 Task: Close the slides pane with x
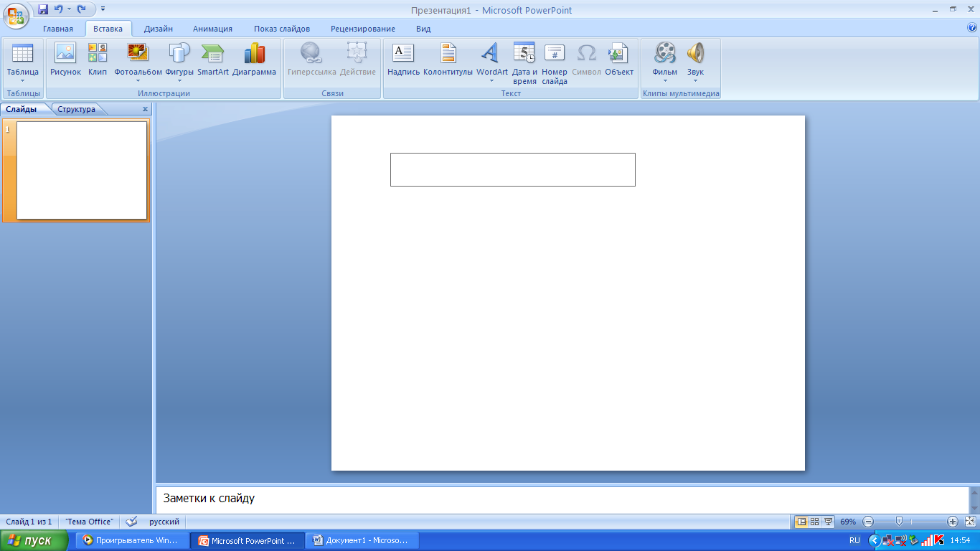[145, 109]
